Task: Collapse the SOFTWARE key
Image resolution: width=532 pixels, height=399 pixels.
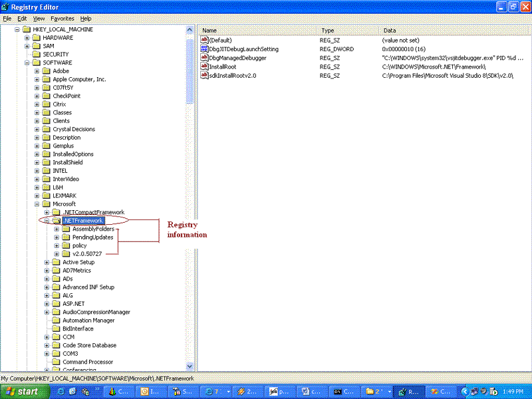Action: pos(27,63)
